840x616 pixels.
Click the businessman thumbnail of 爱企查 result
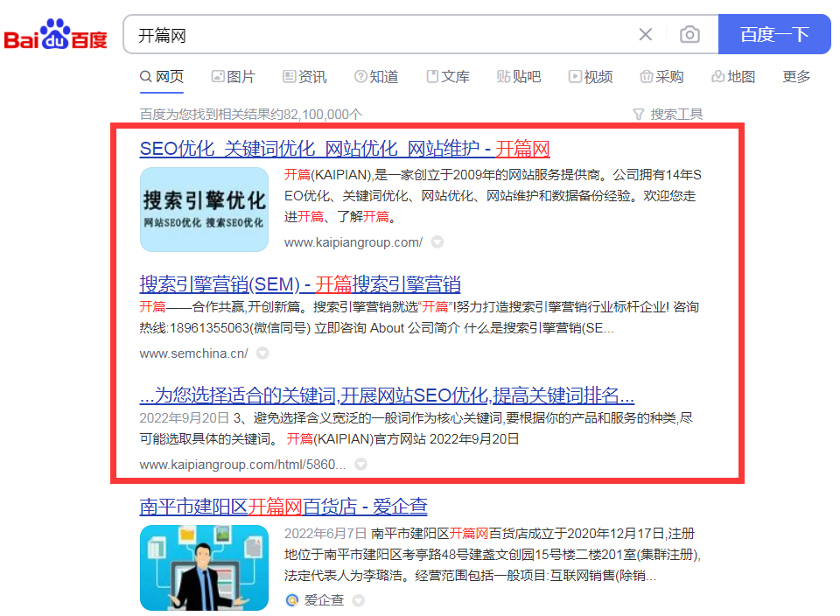tap(204, 568)
